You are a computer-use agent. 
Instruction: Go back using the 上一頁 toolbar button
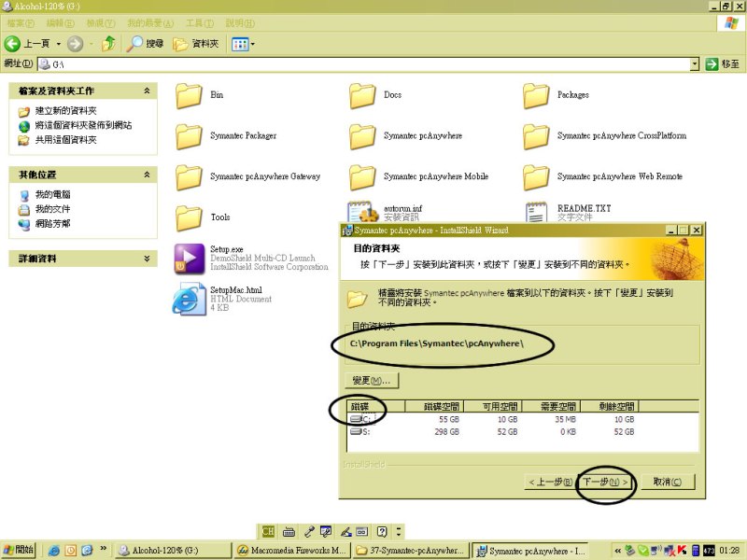(27, 44)
